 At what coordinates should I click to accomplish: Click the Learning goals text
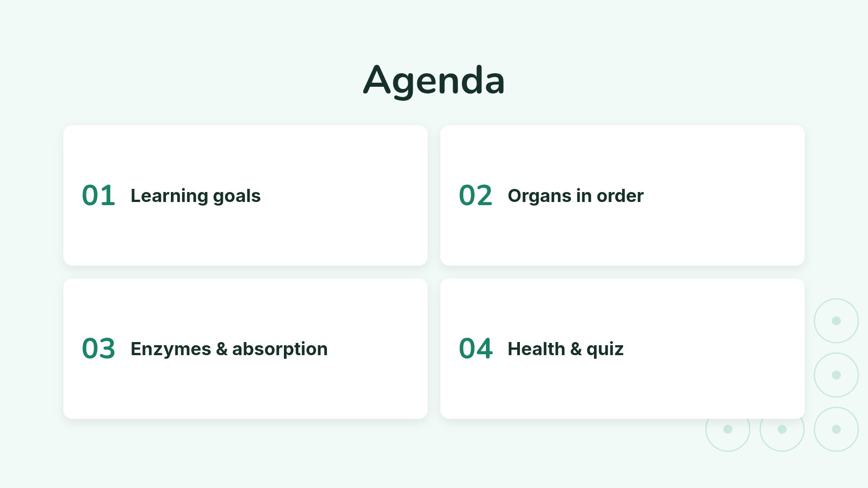pyautogui.click(x=196, y=196)
